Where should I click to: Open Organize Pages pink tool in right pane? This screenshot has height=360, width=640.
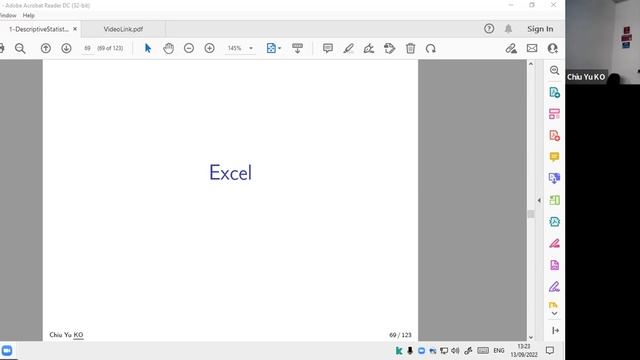click(x=554, y=114)
